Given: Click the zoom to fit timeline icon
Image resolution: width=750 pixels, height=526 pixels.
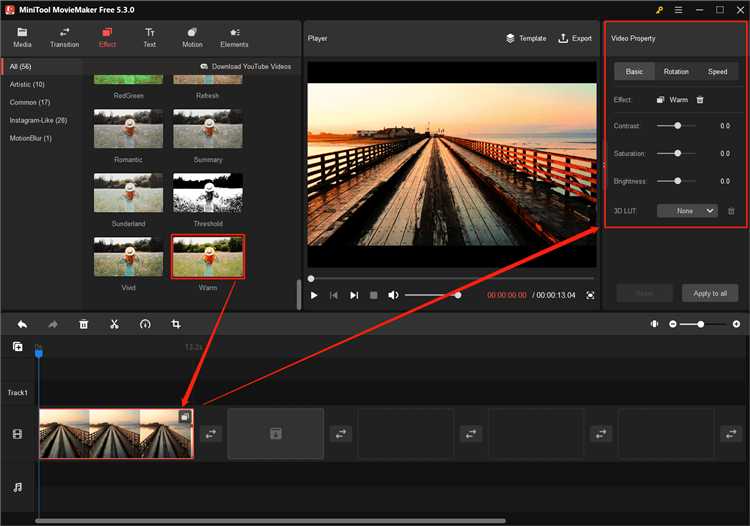Looking at the screenshot, I should (x=654, y=324).
